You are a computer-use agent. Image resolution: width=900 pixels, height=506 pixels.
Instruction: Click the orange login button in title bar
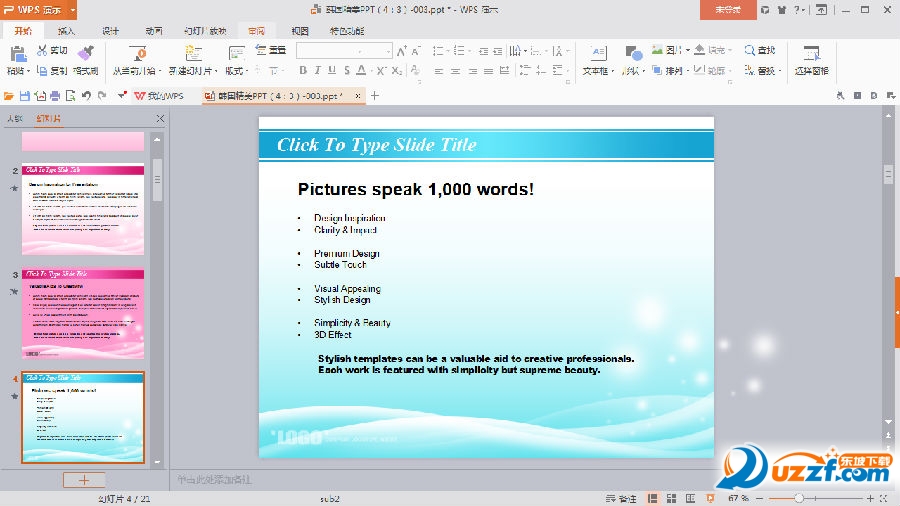[x=728, y=9]
